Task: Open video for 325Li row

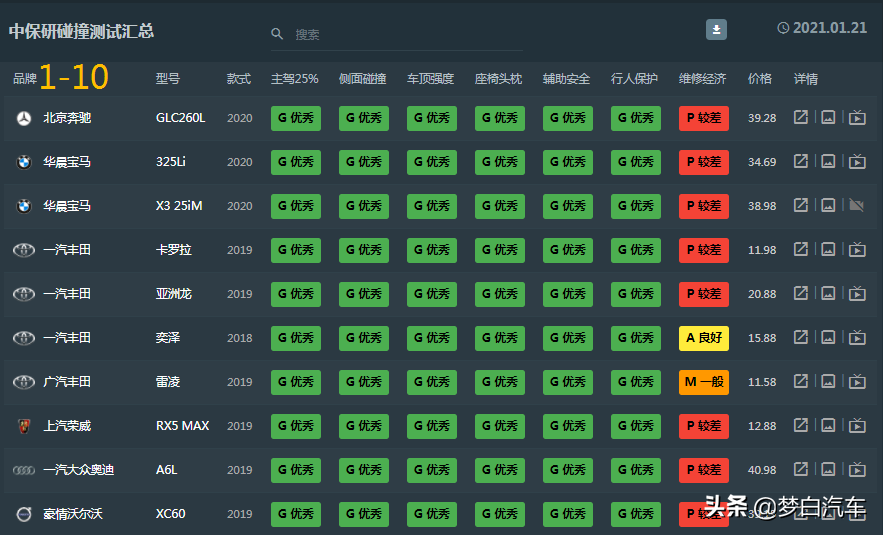Action: click(x=857, y=162)
